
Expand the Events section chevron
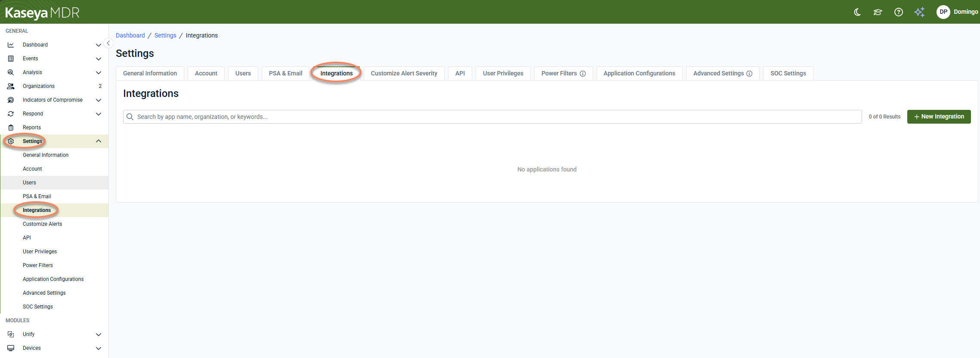click(x=99, y=59)
